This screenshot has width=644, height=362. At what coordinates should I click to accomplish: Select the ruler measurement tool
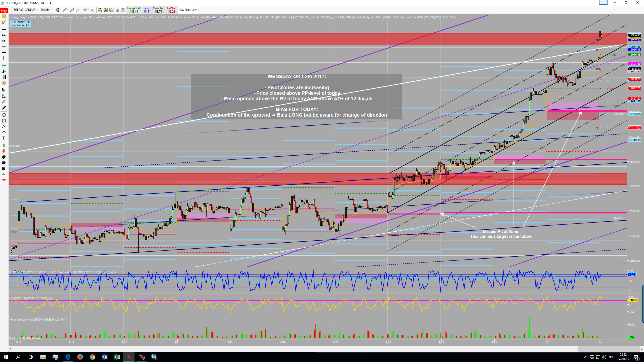[x=4, y=16]
